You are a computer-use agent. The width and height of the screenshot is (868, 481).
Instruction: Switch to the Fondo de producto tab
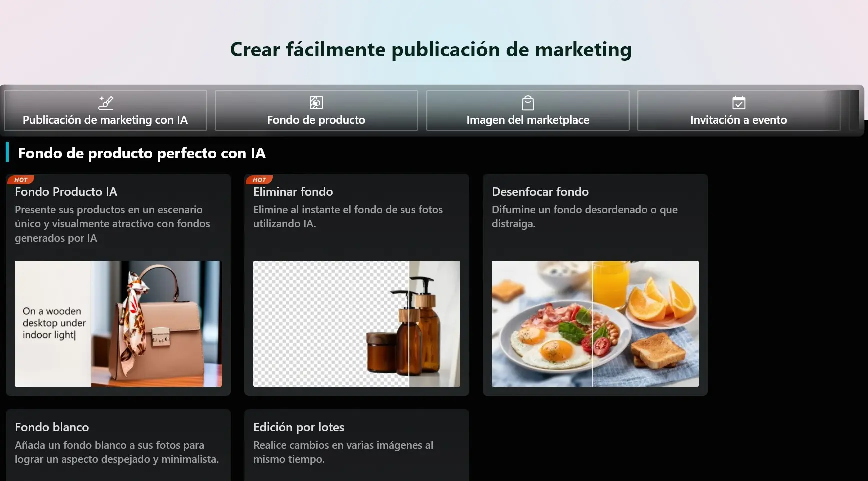[316, 110]
